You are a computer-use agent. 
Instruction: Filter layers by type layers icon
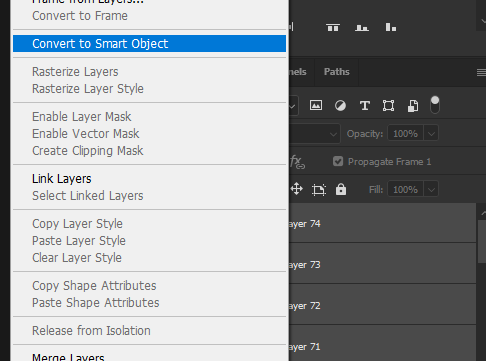(x=365, y=106)
